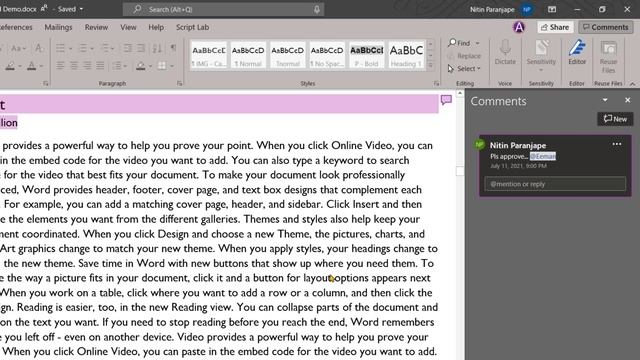
Task: Launch the Editor tool
Action: [577, 52]
